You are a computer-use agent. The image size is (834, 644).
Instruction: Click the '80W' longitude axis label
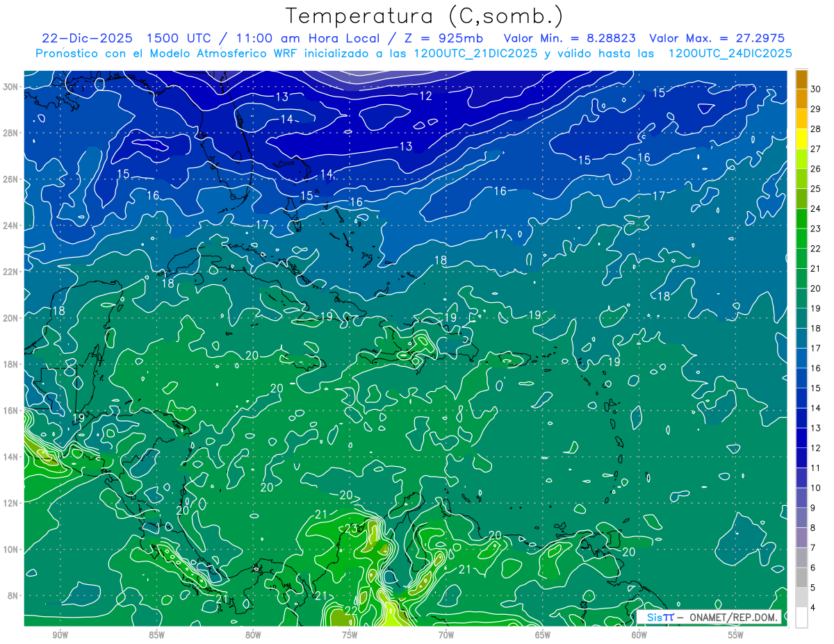click(253, 635)
